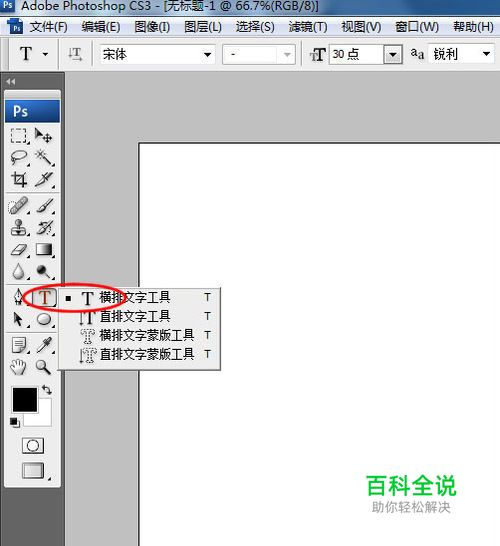Open the font size dropdown arrow
This screenshot has width=500, height=546.
[x=393, y=55]
